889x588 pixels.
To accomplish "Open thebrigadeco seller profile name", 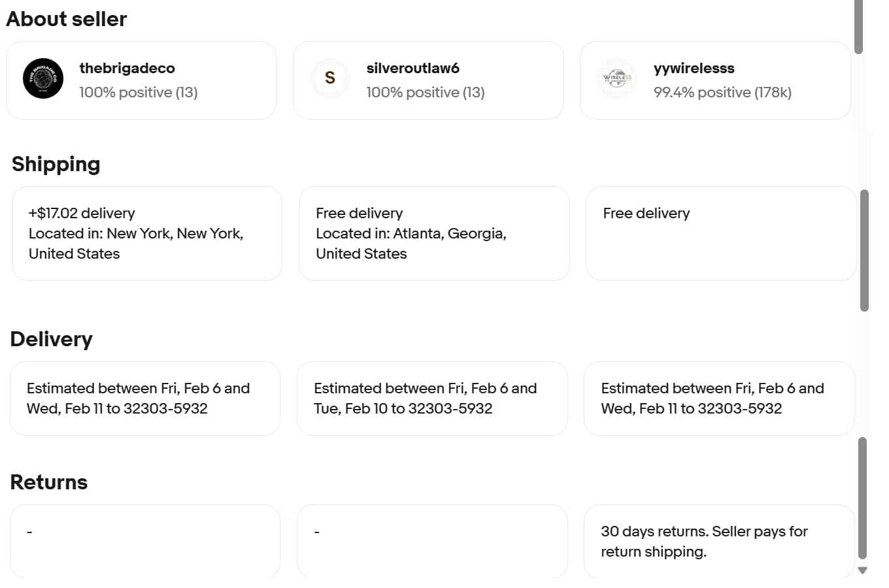I will click(127, 68).
